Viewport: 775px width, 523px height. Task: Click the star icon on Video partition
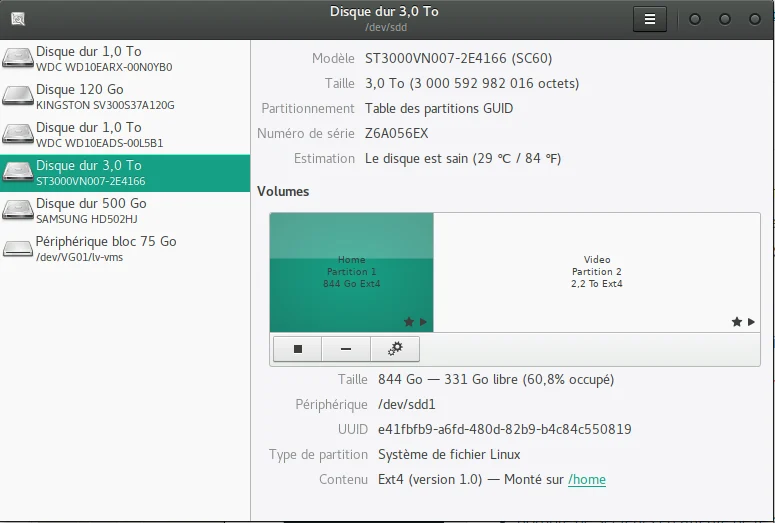[736, 322]
